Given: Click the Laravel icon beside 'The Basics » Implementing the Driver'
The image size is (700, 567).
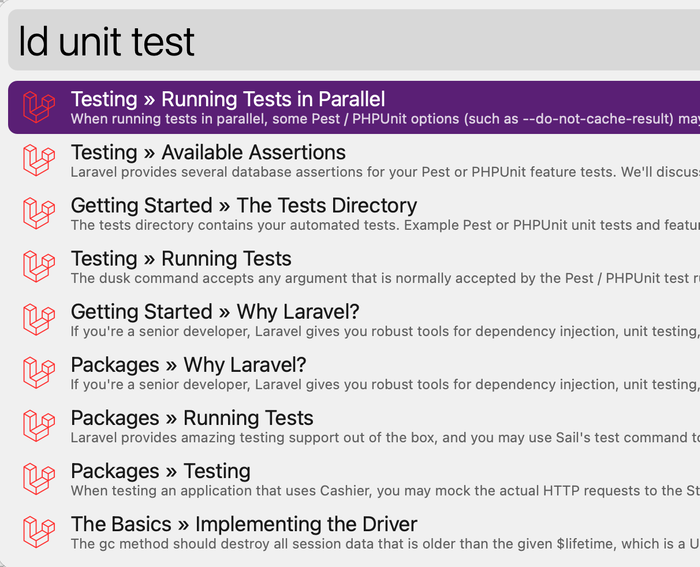Looking at the screenshot, I should click(39, 532).
